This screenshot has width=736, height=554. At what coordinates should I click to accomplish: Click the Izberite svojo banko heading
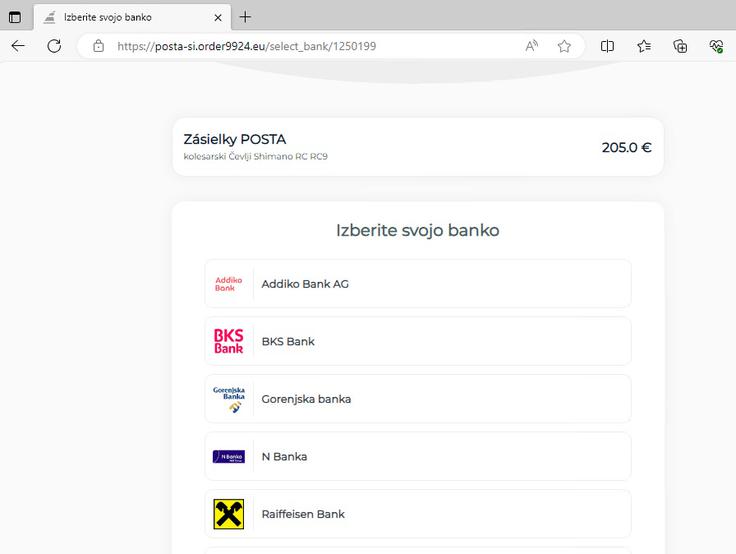418,231
